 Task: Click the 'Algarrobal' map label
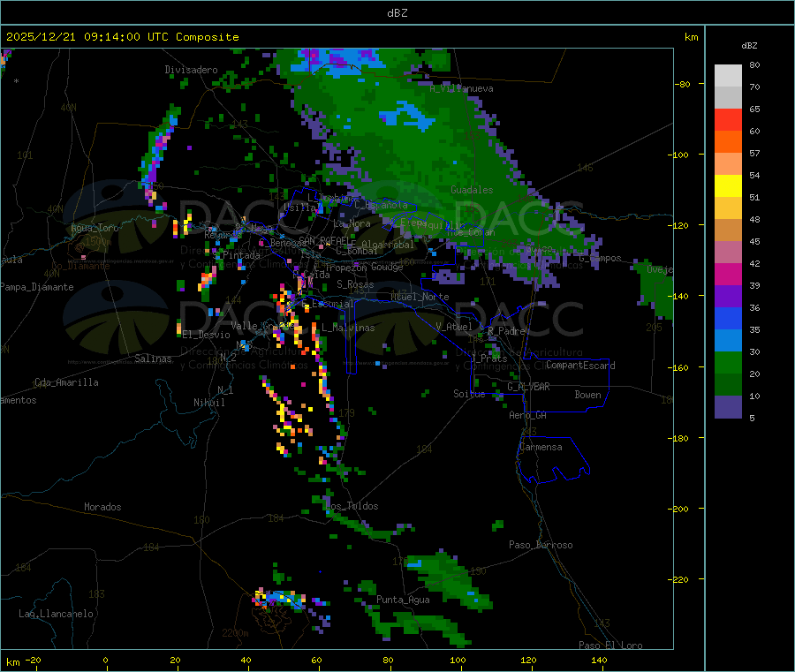click(388, 245)
